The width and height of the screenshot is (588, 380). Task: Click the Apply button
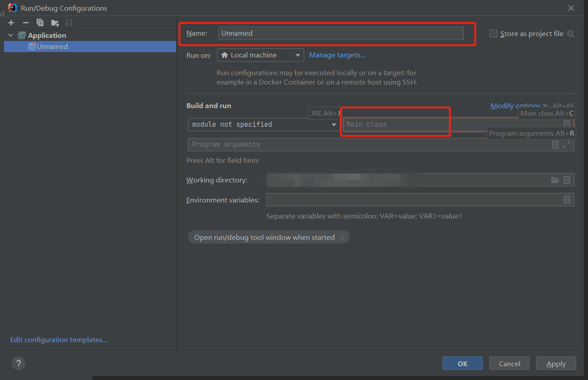(x=556, y=364)
